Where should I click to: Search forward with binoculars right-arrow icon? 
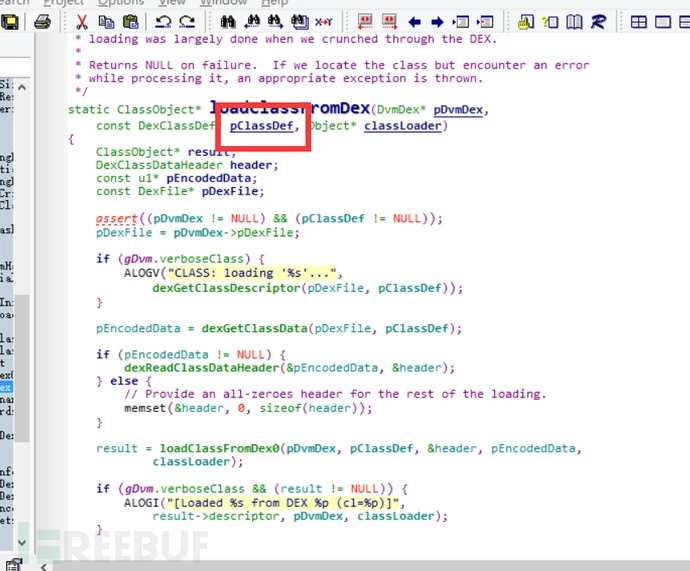276,22
